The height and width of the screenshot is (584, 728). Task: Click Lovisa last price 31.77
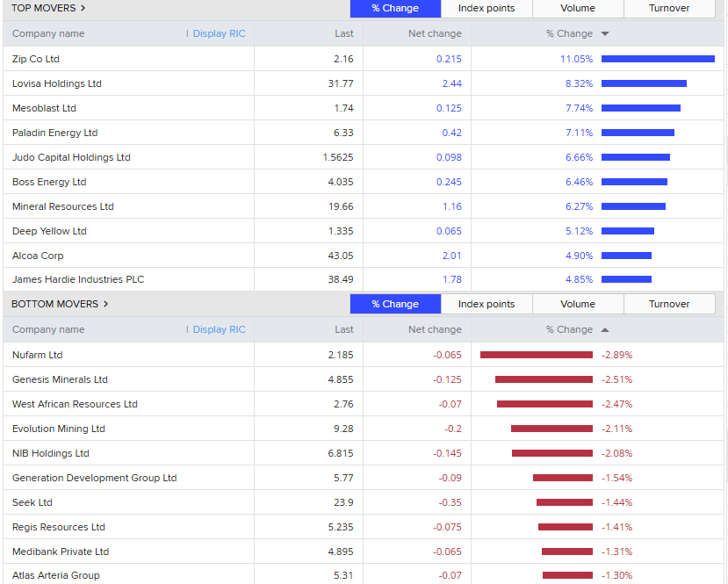pyautogui.click(x=341, y=83)
